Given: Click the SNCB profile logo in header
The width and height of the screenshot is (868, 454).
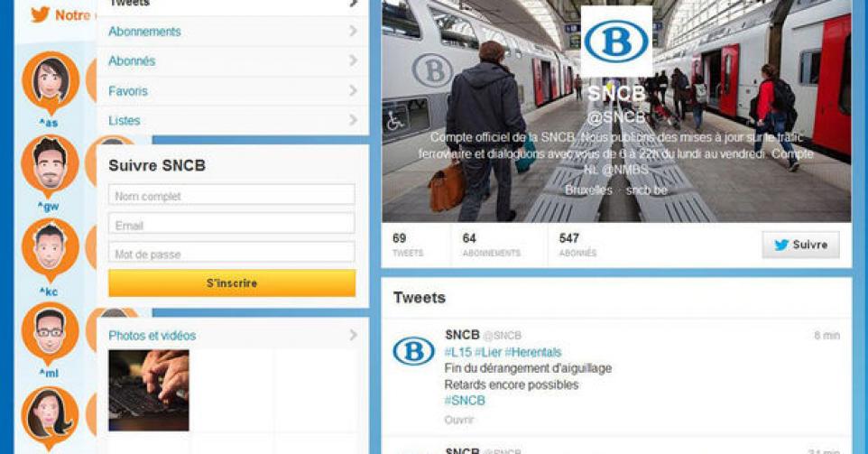Looking at the screenshot, I should tap(616, 42).
